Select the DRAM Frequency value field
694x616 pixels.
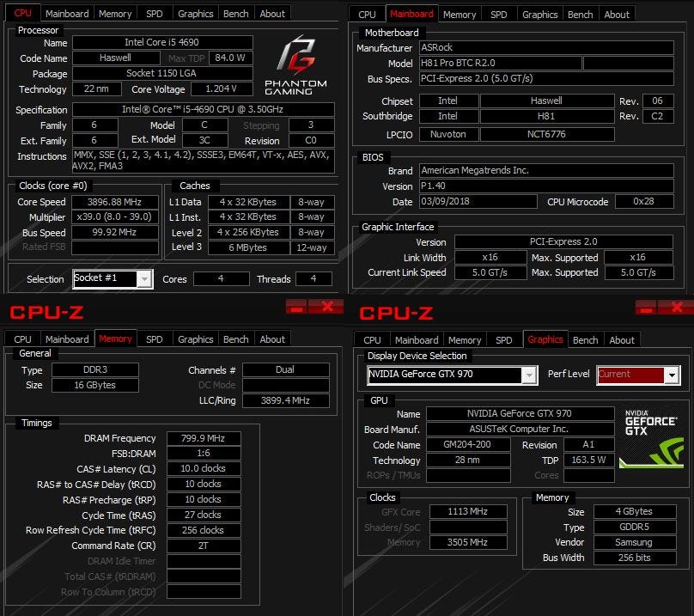pyautogui.click(x=204, y=438)
